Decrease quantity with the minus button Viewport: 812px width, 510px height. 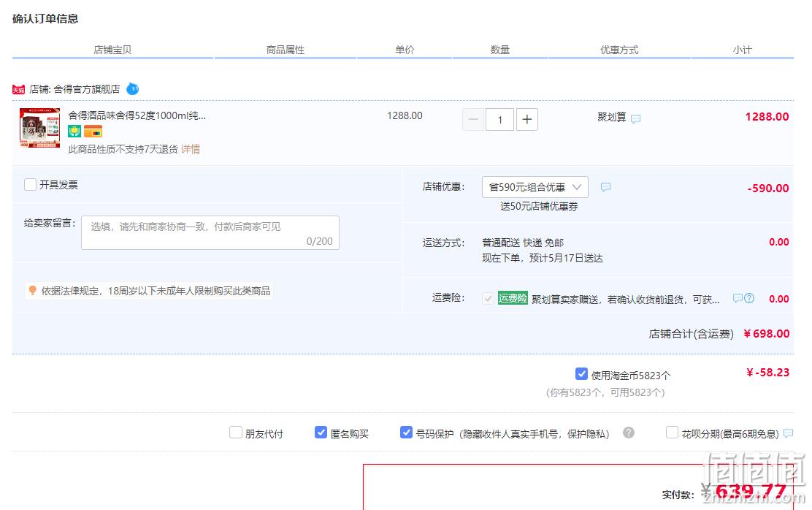click(473, 120)
